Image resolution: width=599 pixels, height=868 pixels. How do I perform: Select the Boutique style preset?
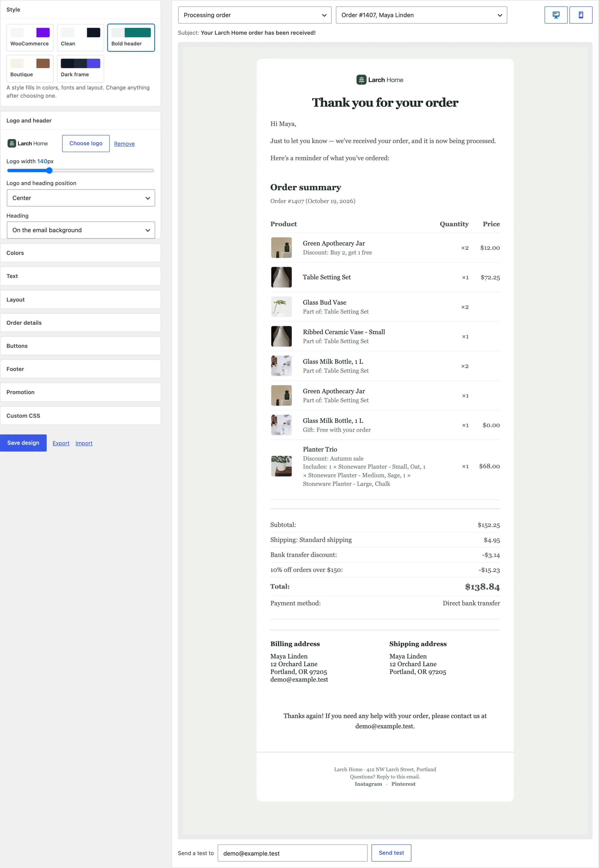30,68
